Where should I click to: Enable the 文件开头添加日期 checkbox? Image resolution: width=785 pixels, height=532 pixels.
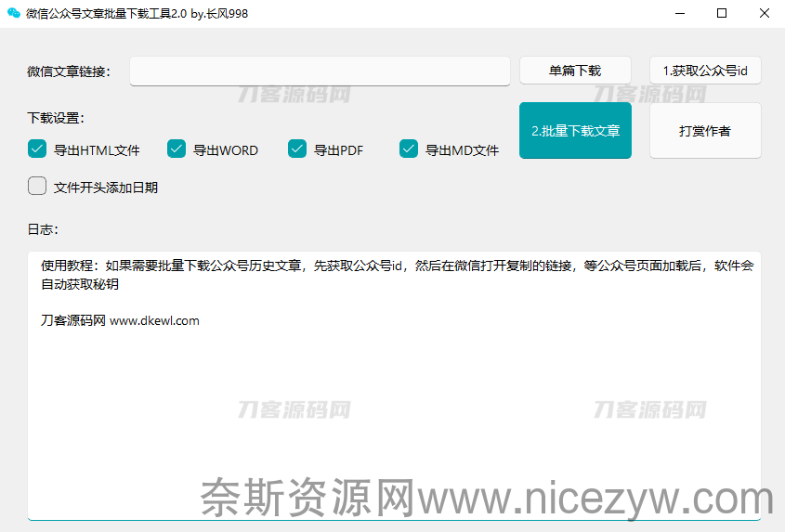(x=37, y=187)
